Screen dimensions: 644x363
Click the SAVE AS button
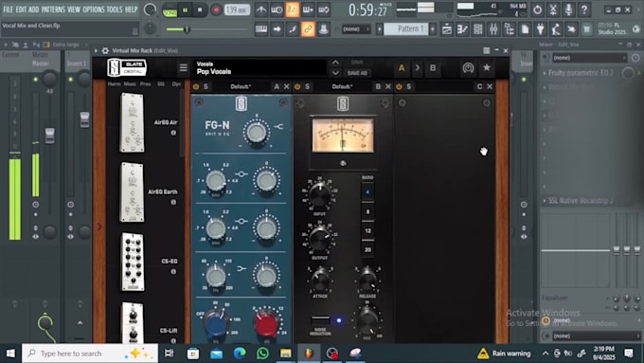[357, 73]
